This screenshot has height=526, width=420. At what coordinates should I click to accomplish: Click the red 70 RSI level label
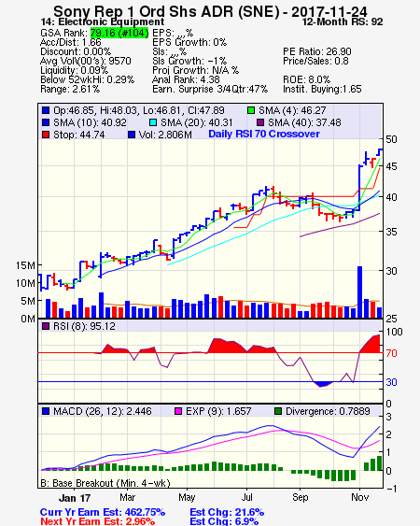tap(391, 353)
